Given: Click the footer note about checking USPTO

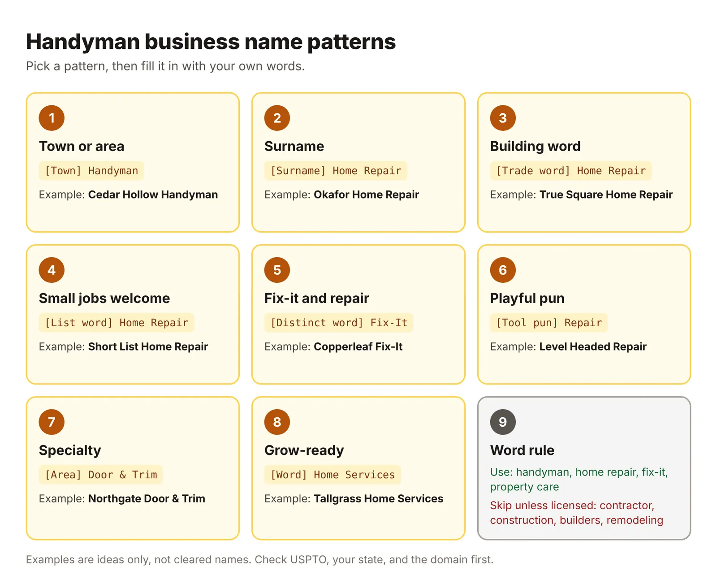Looking at the screenshot, I should (x=259, y=559).
